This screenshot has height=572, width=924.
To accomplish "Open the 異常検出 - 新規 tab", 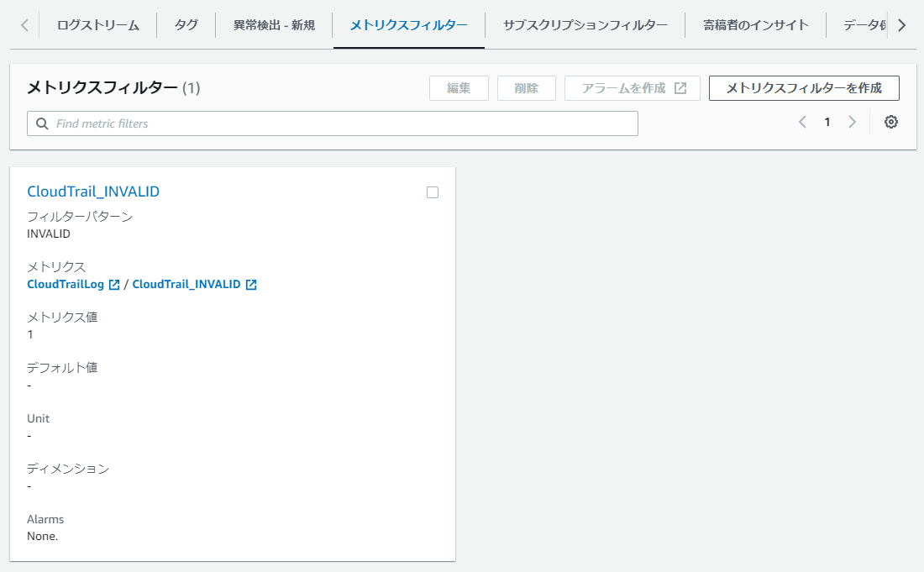I will click(x=274, y=25).
